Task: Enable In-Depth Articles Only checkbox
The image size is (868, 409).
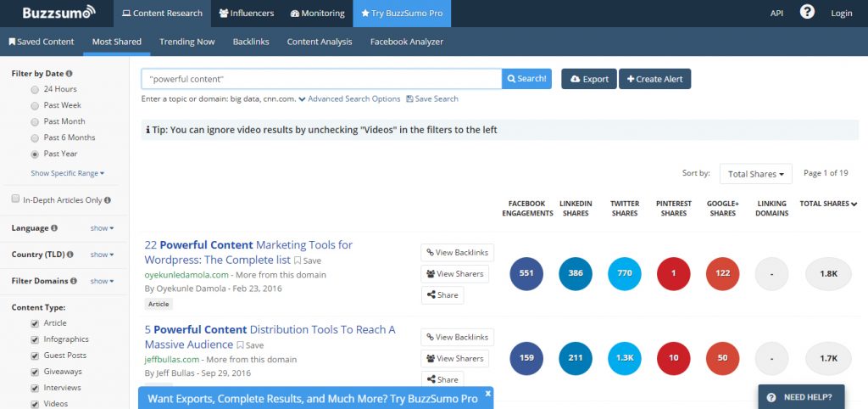Action: [15, 199]
